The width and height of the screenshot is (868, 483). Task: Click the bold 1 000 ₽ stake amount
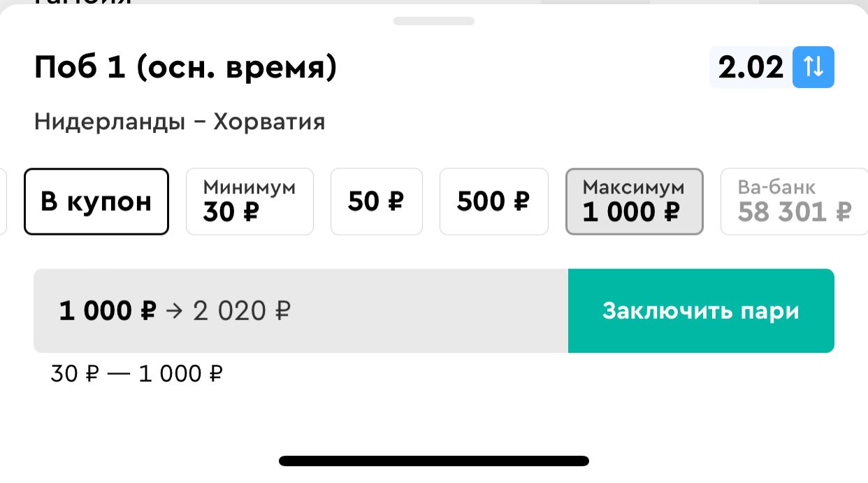[107, 311]
